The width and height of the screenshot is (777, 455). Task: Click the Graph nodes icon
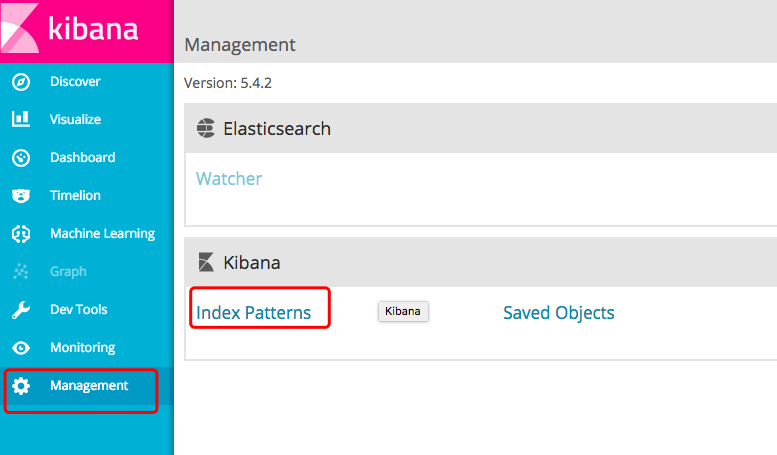(21, 272)
